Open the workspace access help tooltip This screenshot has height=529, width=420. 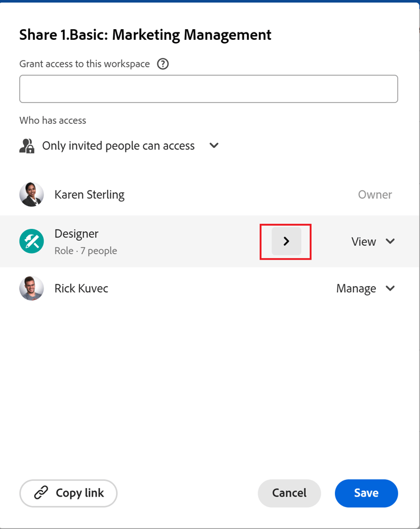[x=162, y=64]
